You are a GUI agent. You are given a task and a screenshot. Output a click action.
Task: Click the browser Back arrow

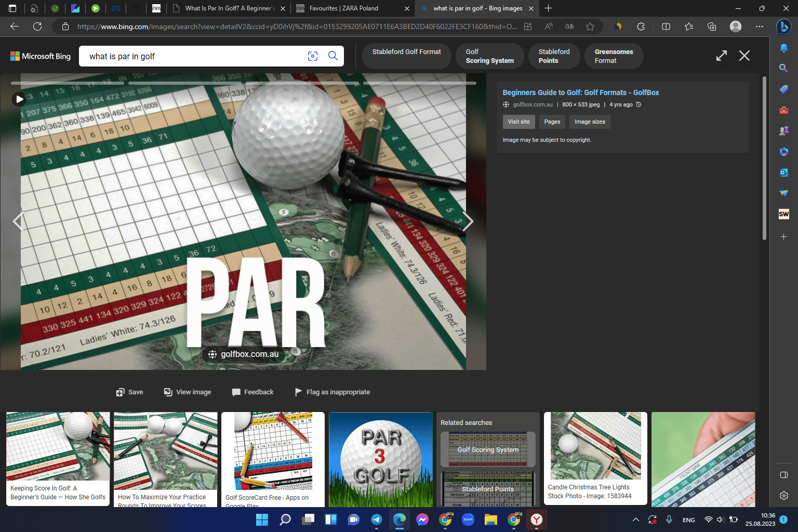[x=15, y=26]
